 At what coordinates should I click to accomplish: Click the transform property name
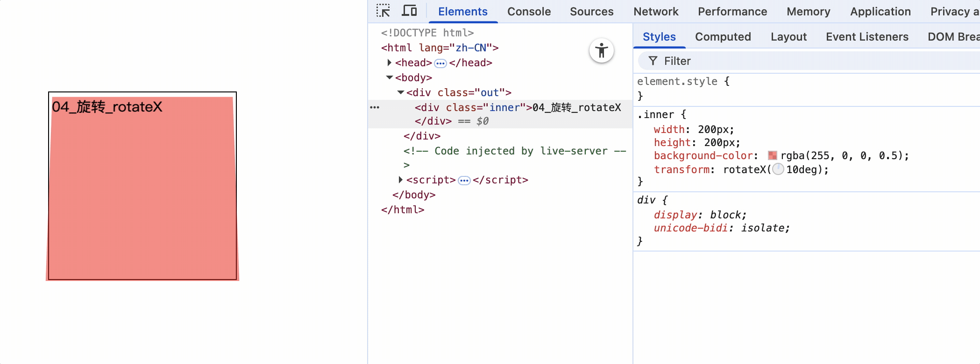[682, 169]
